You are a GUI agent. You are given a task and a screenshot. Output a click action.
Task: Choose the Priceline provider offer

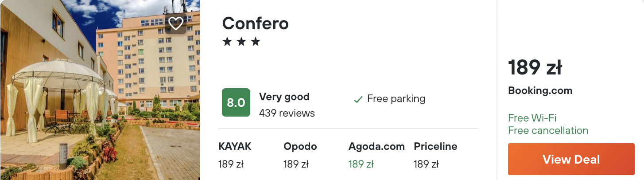436,155
